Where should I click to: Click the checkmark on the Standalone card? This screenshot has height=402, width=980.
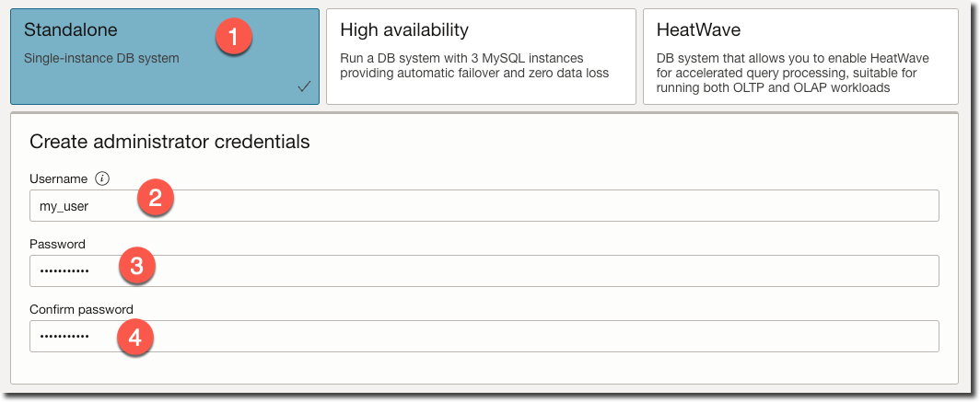click(x=304, y=86)
